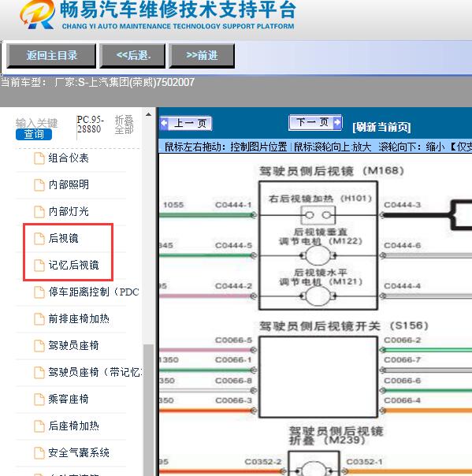472x476 pixels.
Task: Go to previous page with 上一页
Action: coord(186,123)
